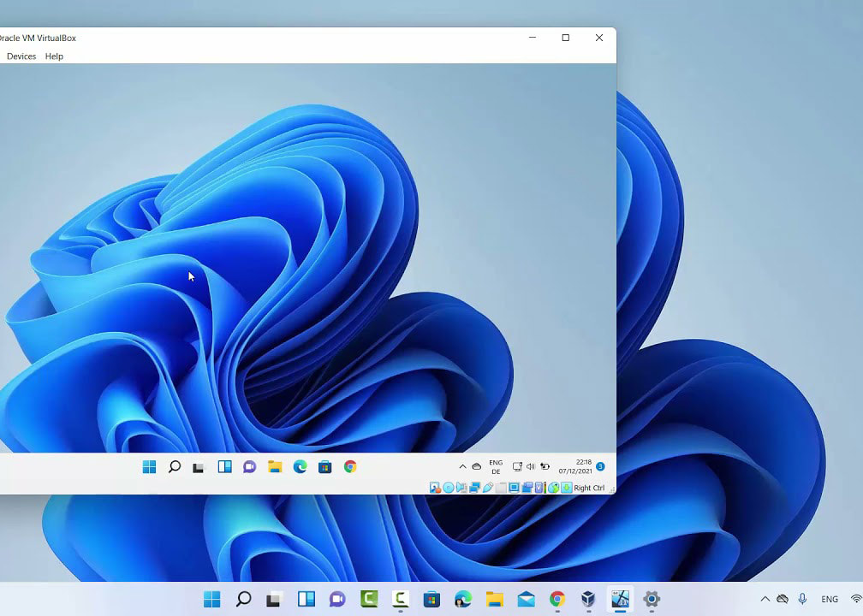Viewport: 863px width, 616px height.
Task: Open the Mail app on the host taskbar
Action: 527,599
